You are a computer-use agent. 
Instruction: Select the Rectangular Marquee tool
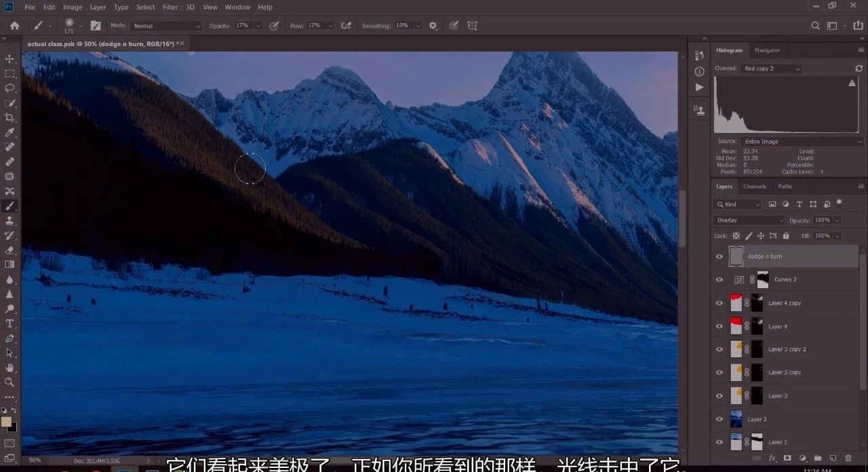tap(9, 74)
